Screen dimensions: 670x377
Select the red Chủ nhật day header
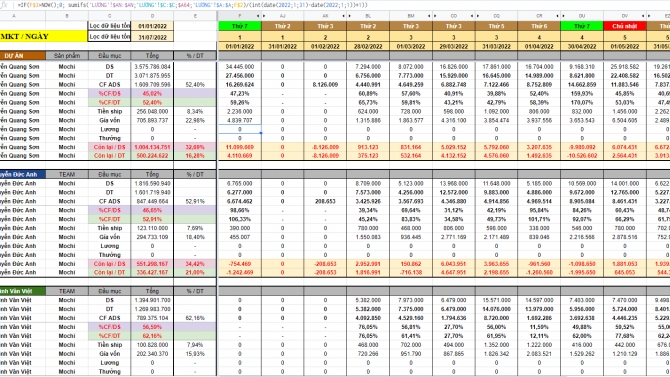(624, 26)
